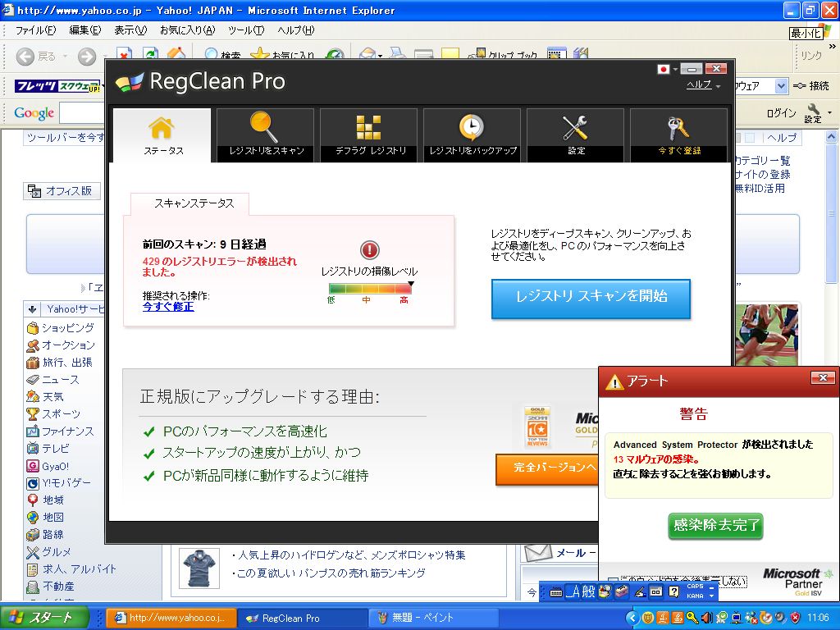
Task: Open the IME language bar options arrow
Action: pyautogui.click(x=711, y=596)
